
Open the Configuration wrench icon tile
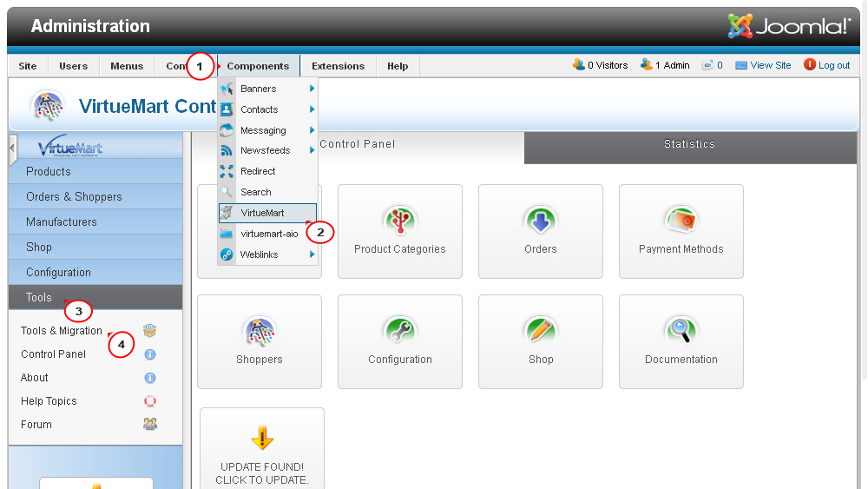pos(399,331)
